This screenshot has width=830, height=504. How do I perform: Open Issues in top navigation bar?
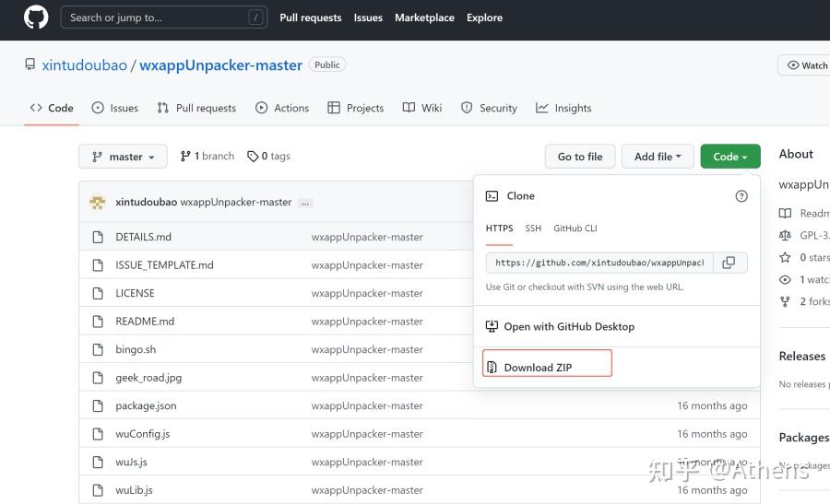[x=368, y=18]
